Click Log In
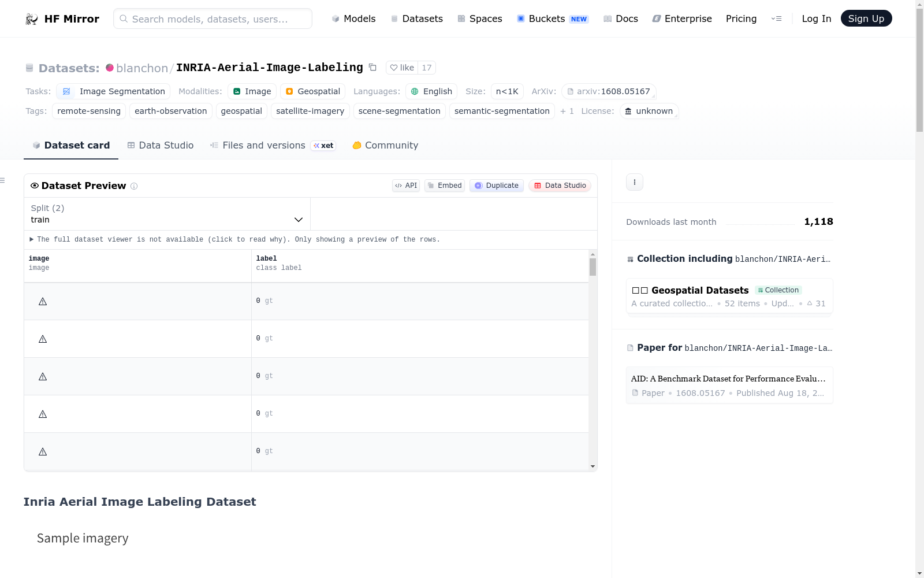The width and height of the screenshot is (924, 578). [817, 18]
